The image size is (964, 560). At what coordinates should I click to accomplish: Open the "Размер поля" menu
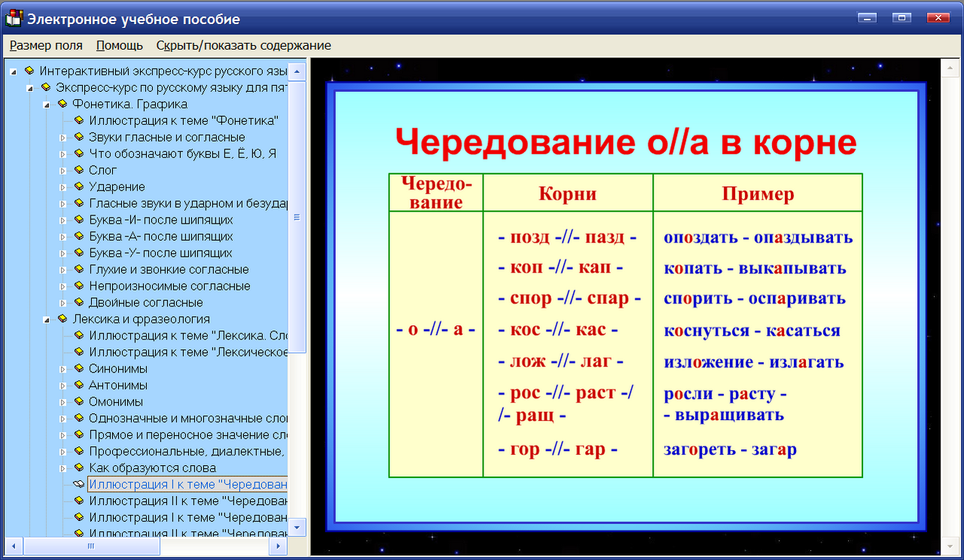pyautogui.click(x=45, y=45)
